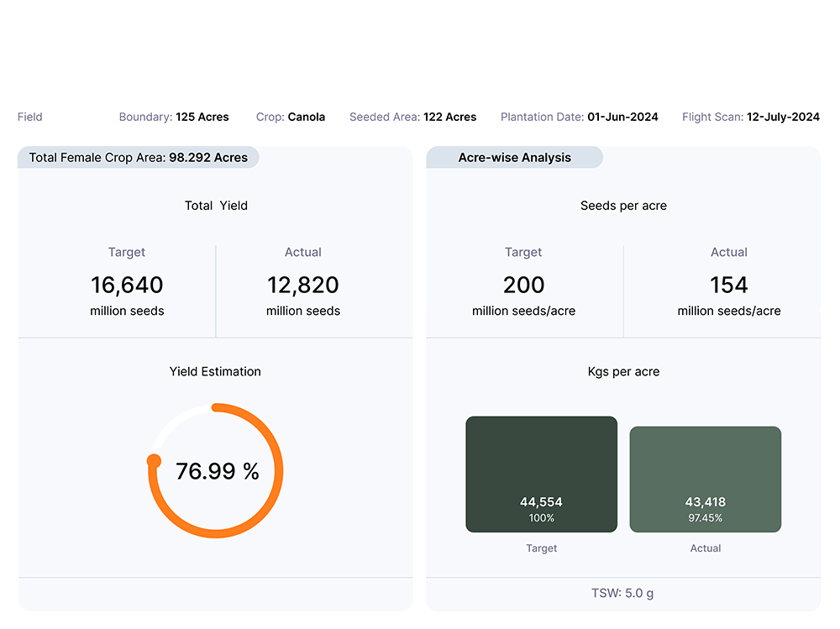This screenshot has width=840, height=629.
Task: Click the Plantation Date 01-Jun-2024
Action: pyautogui.click(x=579, y=117)
